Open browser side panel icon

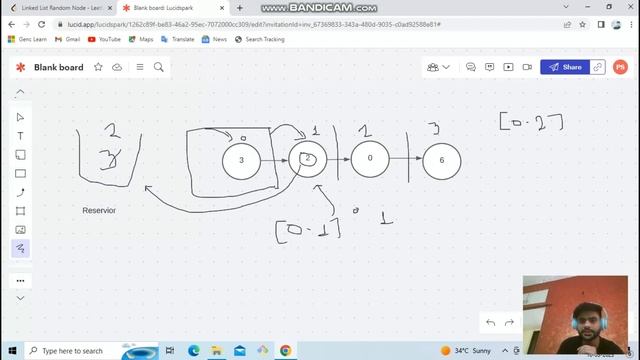pyautogui.click(x=601, y=24)
